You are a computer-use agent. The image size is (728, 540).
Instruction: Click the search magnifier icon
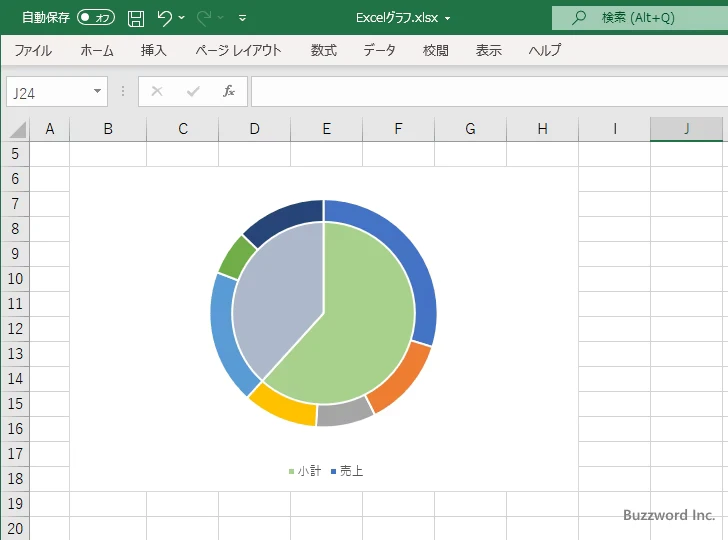[x=578, y=18]
